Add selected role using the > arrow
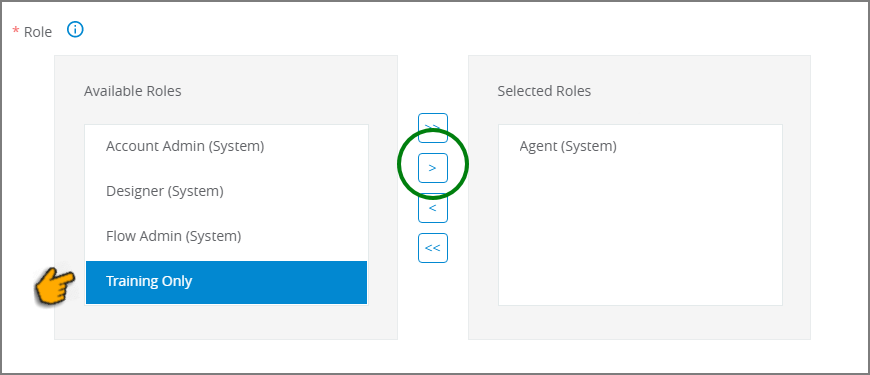The image size is (870, 375). pos(433,168)
